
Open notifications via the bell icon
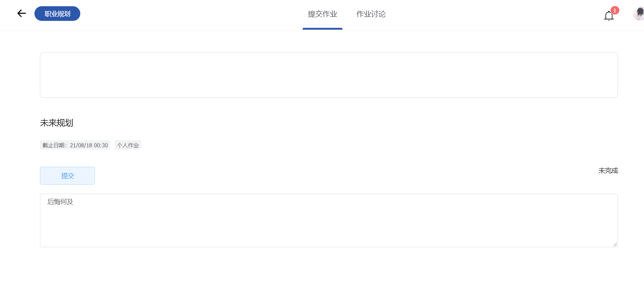(608, 15)
